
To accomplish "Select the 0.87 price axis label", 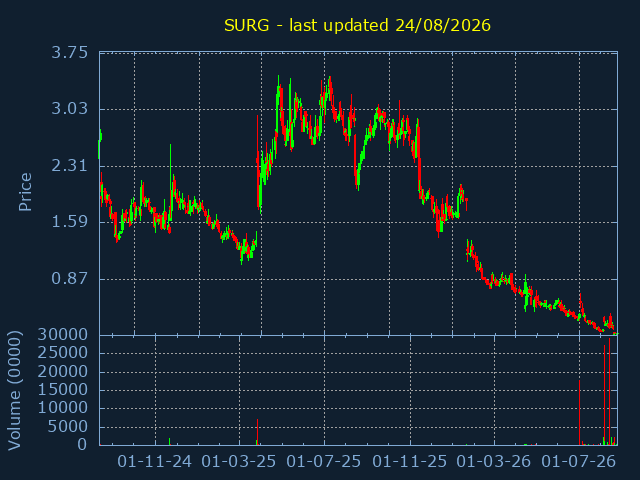I will click(69, 279).
